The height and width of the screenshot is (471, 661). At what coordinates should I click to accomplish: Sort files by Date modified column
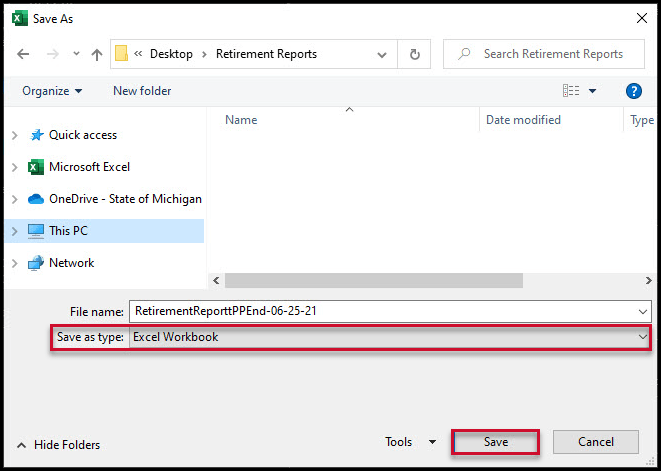click(523, 120)
